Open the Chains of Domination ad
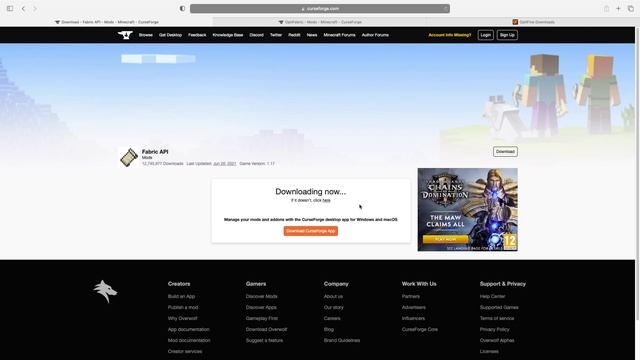640x360 pixels. click(467, 209)
